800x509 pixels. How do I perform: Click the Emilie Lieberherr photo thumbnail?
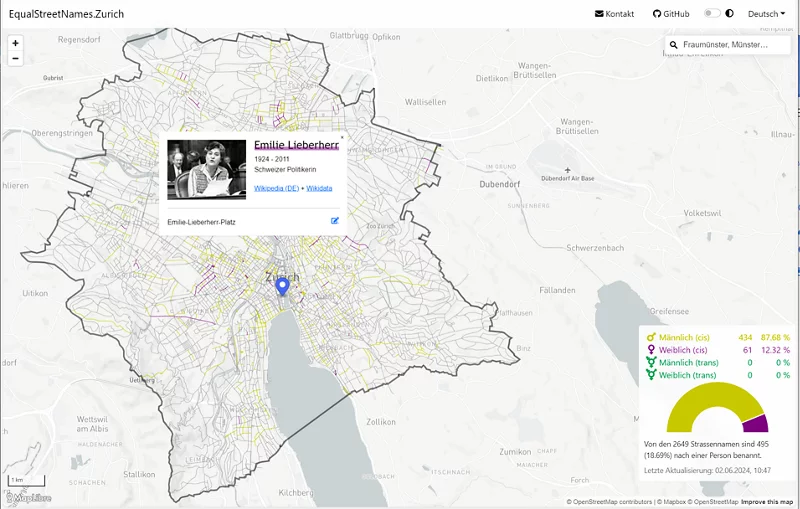coord(207,169)
